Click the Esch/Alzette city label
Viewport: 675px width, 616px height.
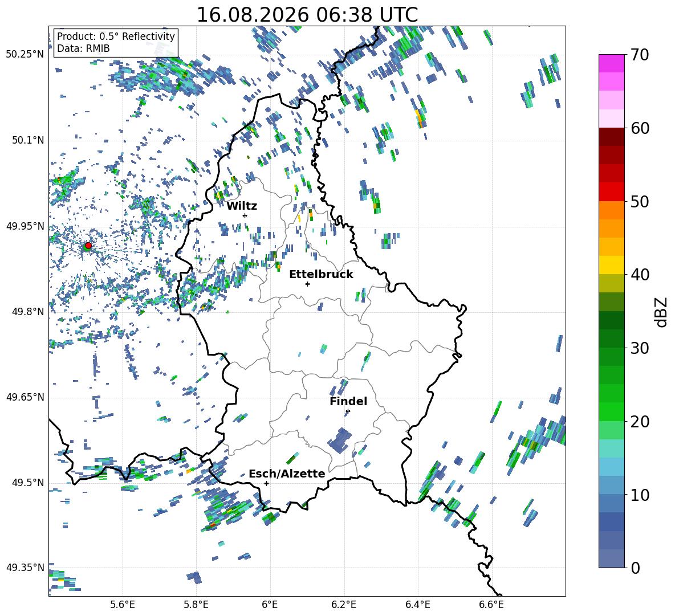click(x=287, y=474)
